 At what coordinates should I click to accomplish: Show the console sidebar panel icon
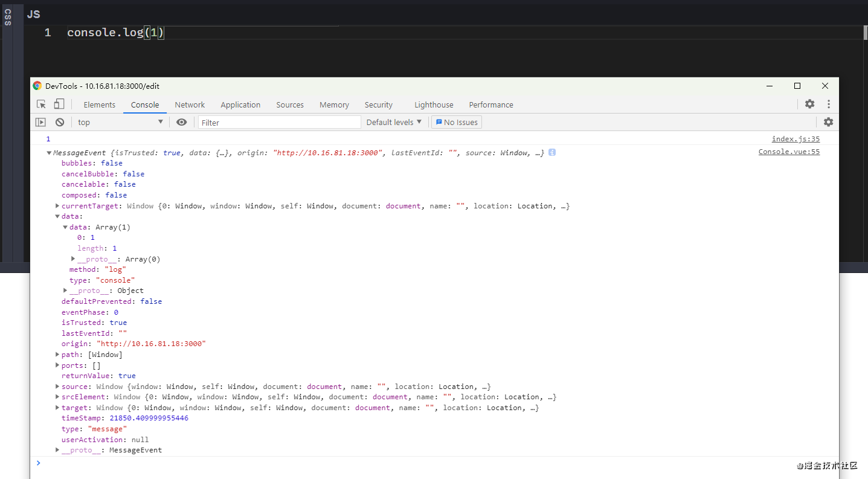tap(40, 122)
